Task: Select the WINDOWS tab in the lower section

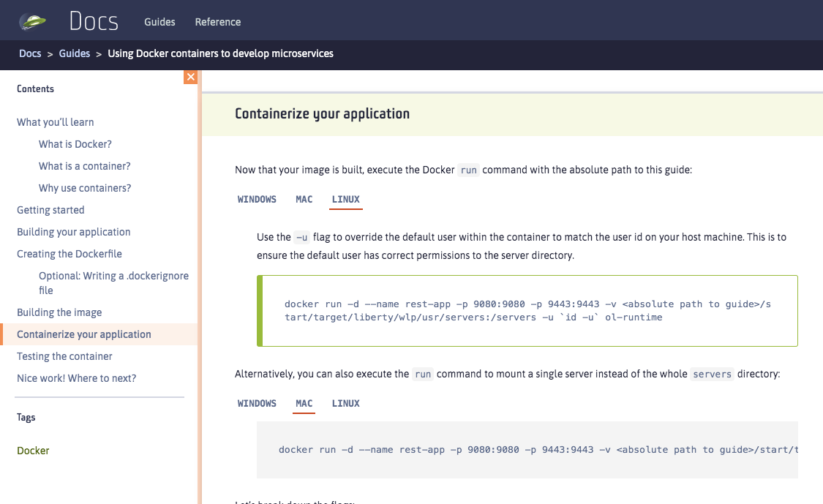Action: (x=257, y=403)
